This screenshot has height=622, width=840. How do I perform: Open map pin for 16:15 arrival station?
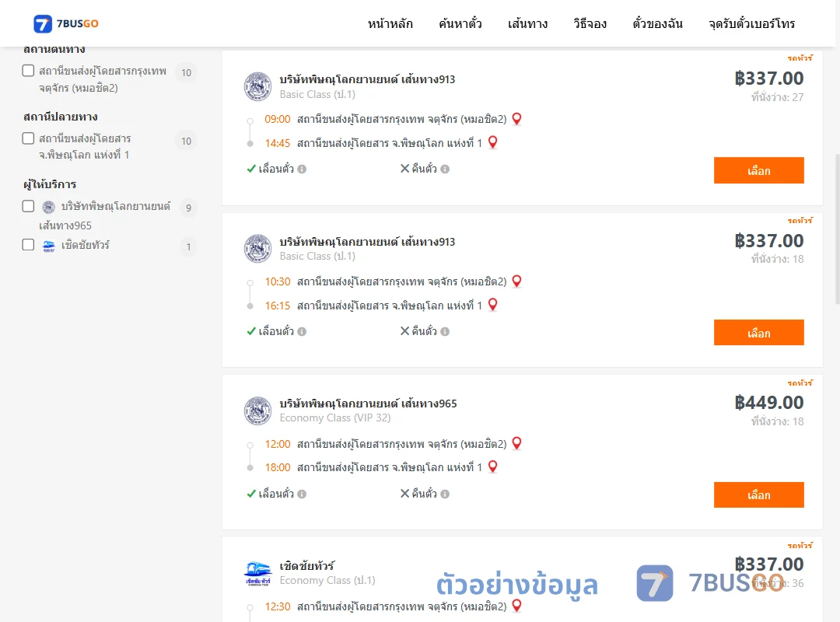[493, 305]
